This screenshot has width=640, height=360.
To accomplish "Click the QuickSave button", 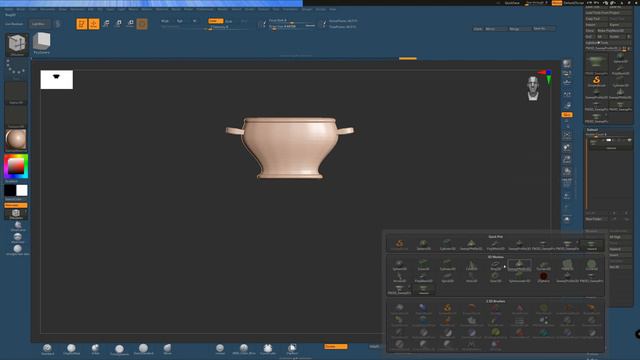I will tap(512, 3).
